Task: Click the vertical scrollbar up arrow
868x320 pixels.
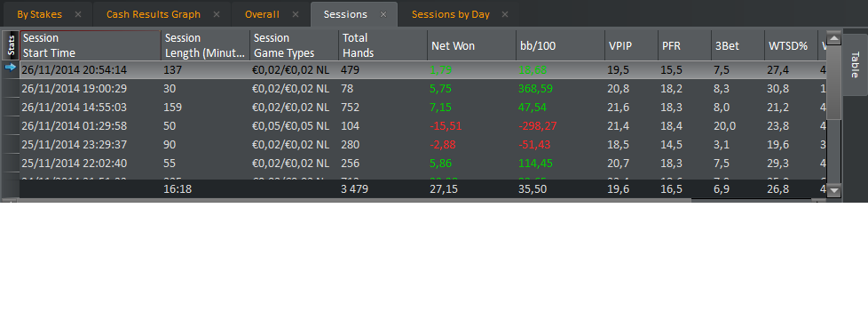Action: click(x=833, y=39)
